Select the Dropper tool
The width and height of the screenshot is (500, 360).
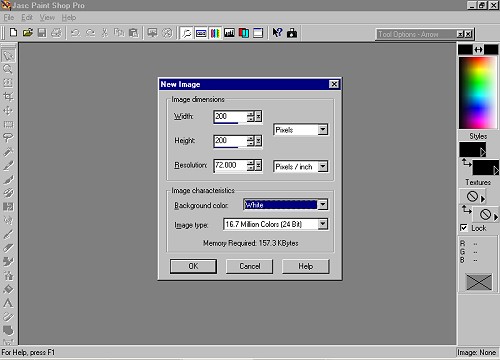click(8, 165)
